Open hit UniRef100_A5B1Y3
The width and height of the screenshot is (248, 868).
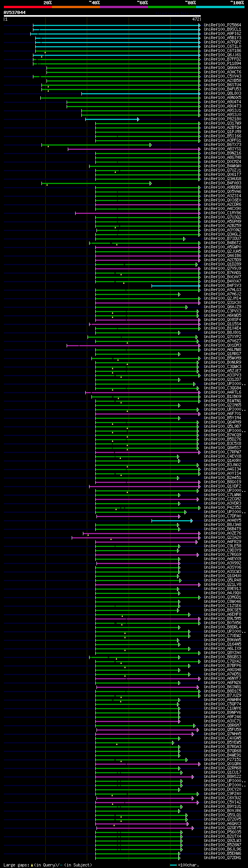222,38
